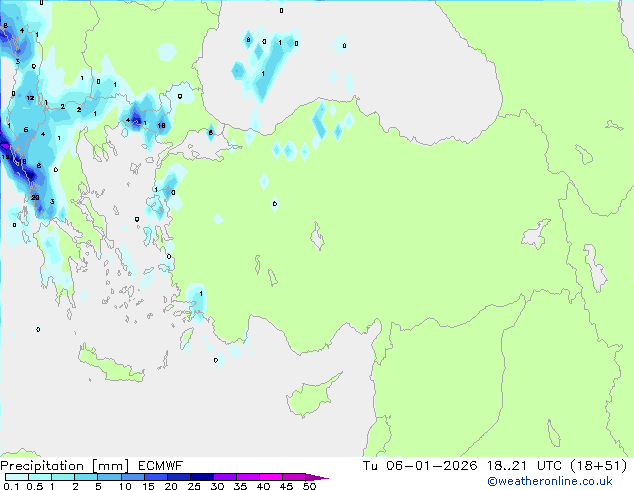Click the '20' precipitation value over western Greece
Image resolution: width=634 pixels, height=490 pixels.
point(35,197)
